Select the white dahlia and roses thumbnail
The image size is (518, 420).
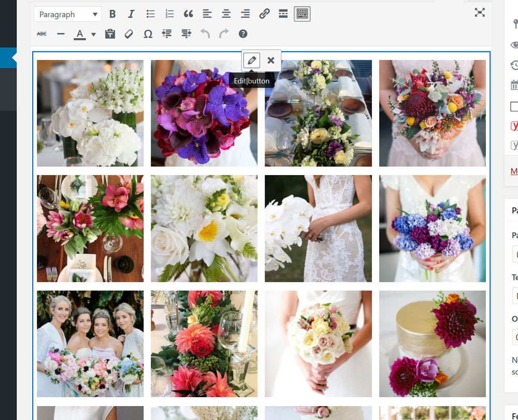point(204,228)
